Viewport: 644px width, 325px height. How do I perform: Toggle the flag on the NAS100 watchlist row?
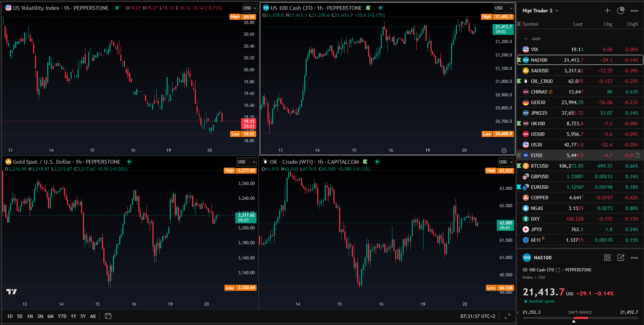click(519, 60)
